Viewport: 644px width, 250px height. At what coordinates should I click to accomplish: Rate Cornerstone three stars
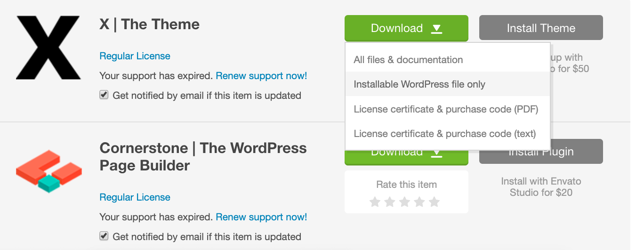[x=405, y=202]
